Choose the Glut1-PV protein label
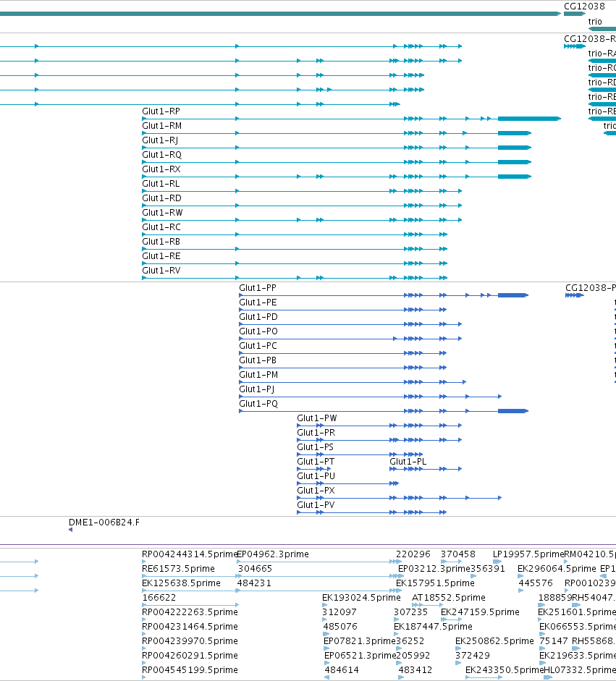 (x=316, y=505)
